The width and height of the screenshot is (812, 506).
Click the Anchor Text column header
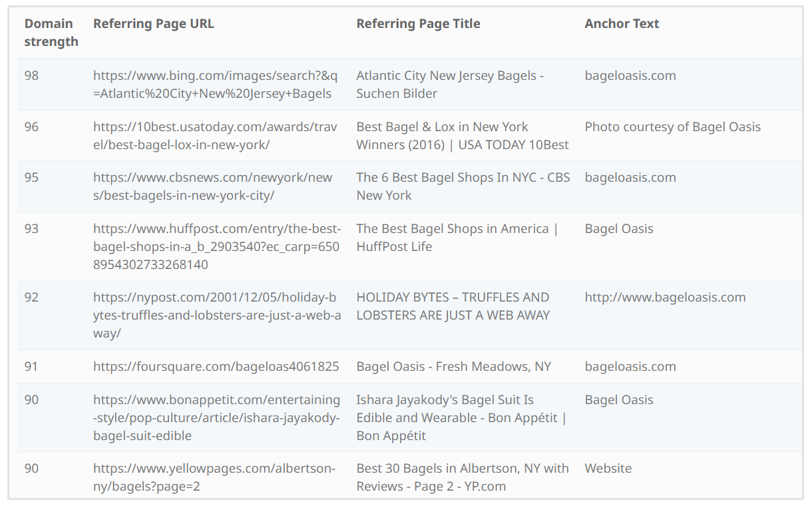pyautogui.click(x=622, y=24)
